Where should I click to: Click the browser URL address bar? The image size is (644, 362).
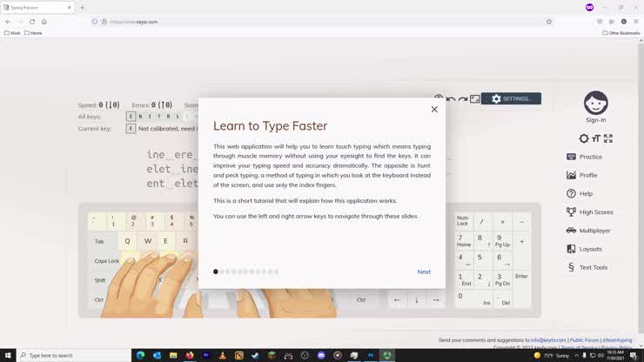(x=322, y=22)
